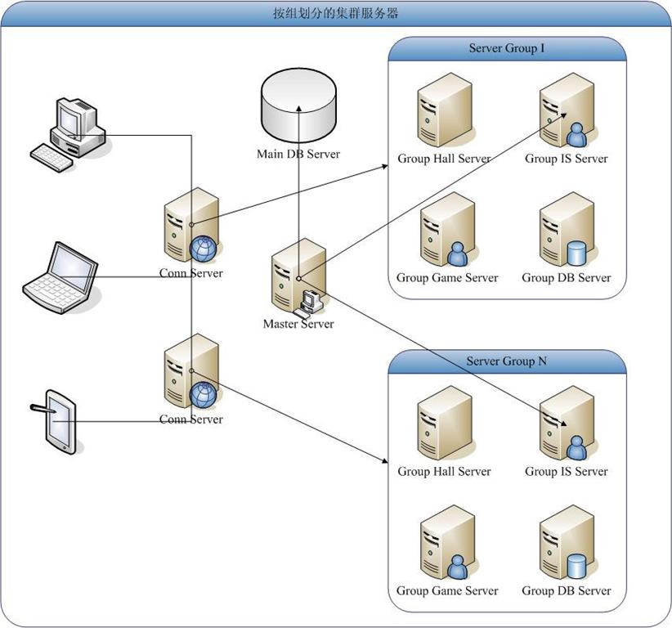Click Group IS Server label in Server Group 1
Viewport: 672px width, 628px height.
567,159
